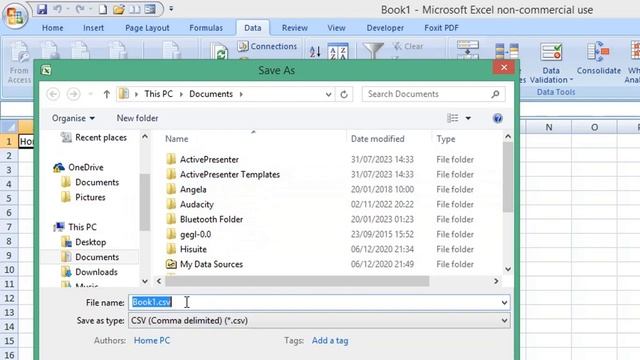Click Clear filter button
The image size is (640, 360).
tap(408, 46)
